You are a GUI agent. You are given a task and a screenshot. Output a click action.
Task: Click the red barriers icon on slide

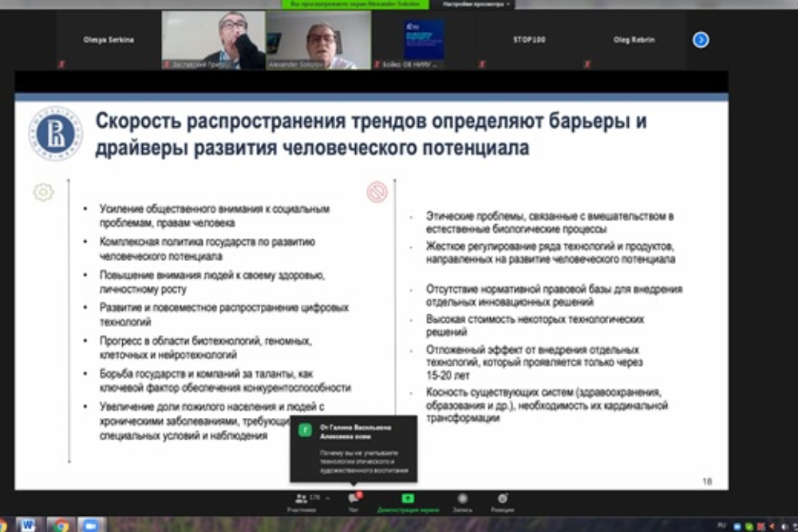pyautogui.click(x=377, y=191)
